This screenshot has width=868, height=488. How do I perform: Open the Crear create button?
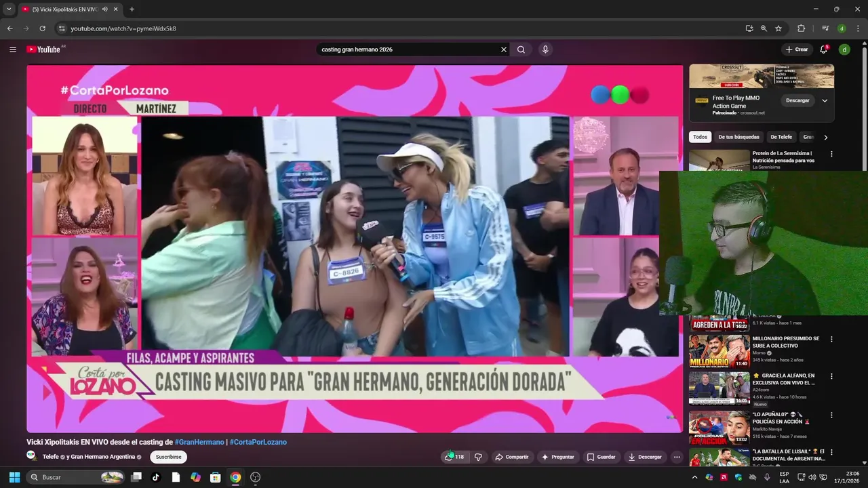coord(797,49)
